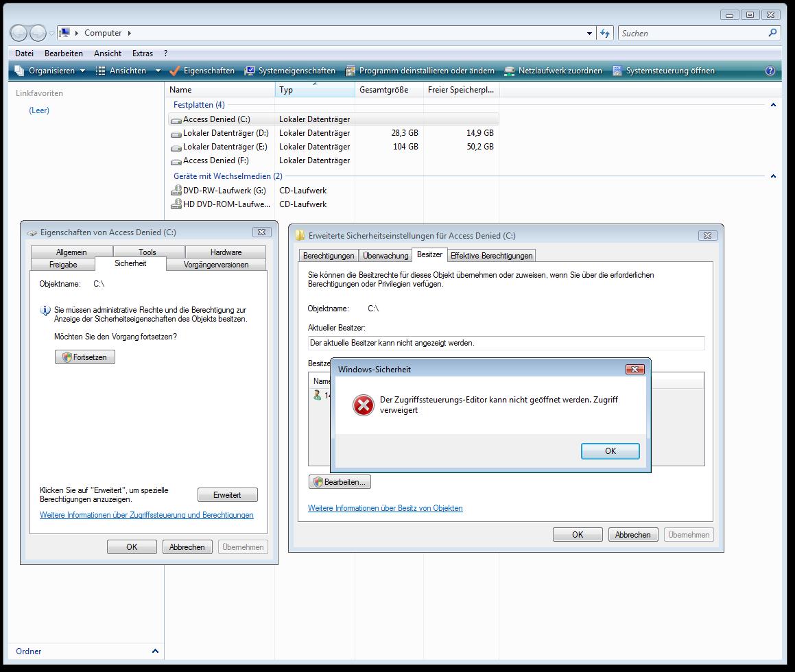Click the Lokaler Datenträger (E:) drive icon
Viewport: 795px width, 672px height.
[x=176, y=147]
